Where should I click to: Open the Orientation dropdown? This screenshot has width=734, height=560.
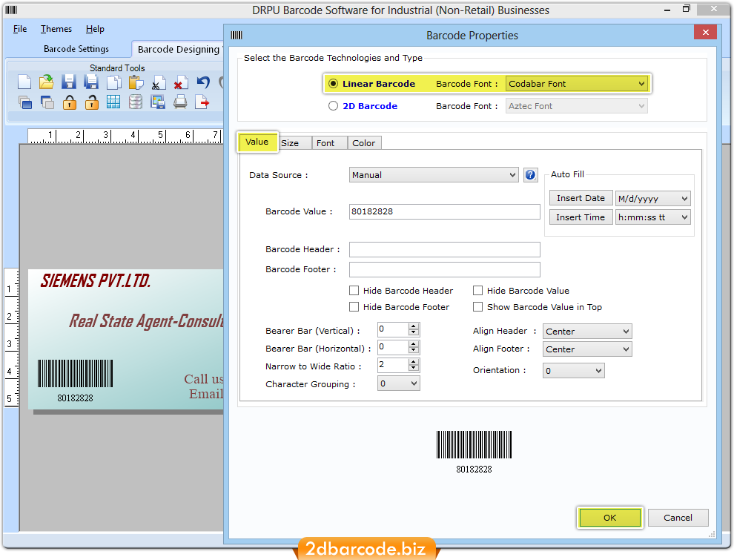tap(573, 371)
